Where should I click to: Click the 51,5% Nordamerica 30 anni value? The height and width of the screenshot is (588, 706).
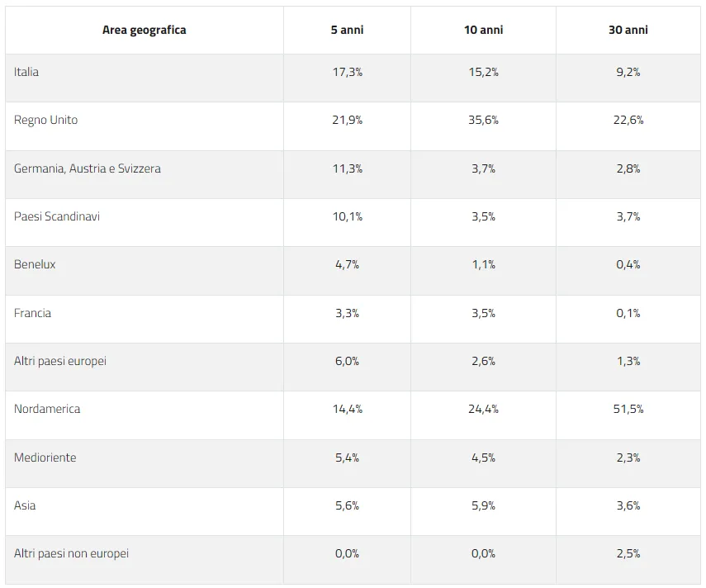click(x=628, y=409)
